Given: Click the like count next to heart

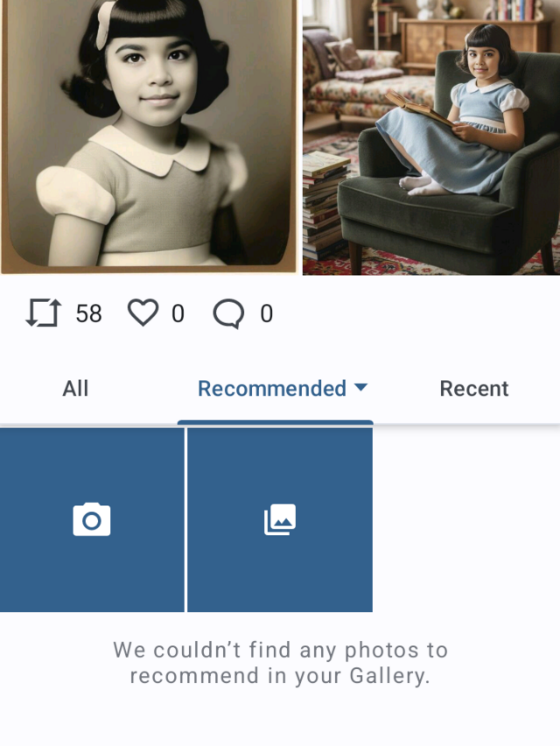Looking at the screenshot, I should (x=178, y=313).
